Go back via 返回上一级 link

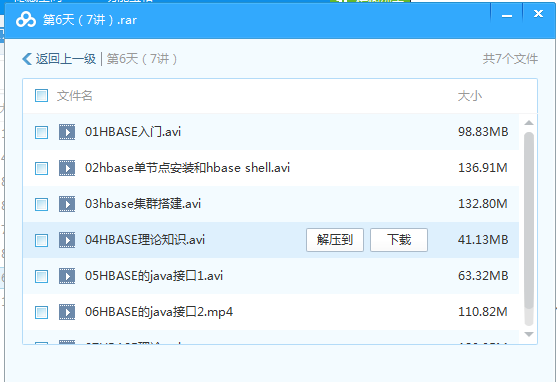[x=66, y=59]
